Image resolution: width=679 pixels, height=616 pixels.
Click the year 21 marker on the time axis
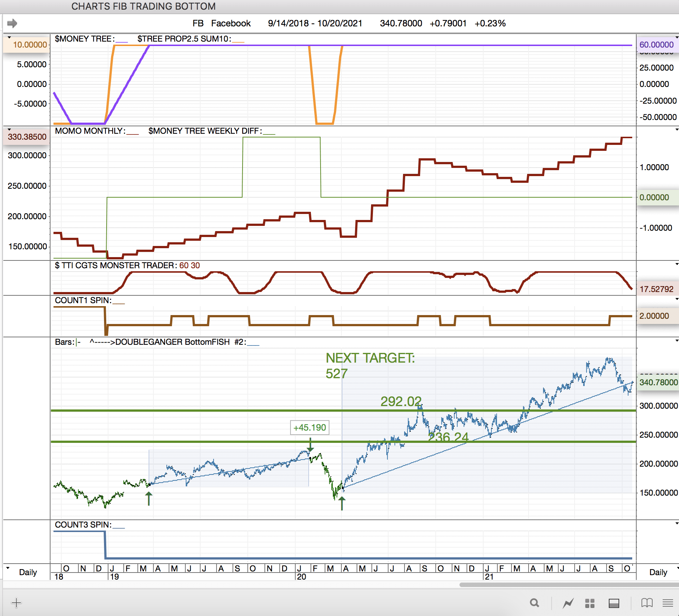click(x=489, y=577)
